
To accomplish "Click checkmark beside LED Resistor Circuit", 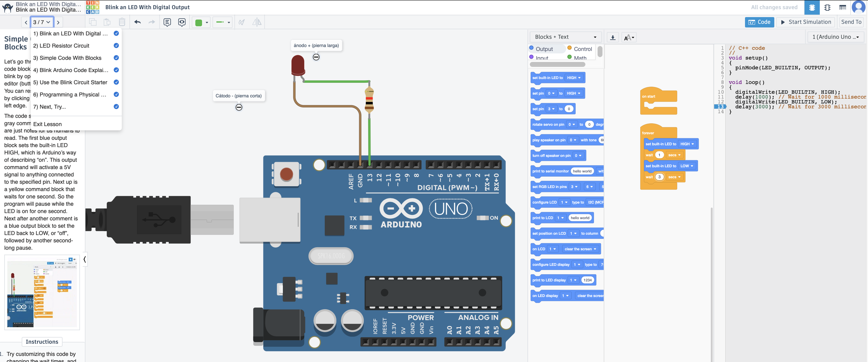I will 116,45.
